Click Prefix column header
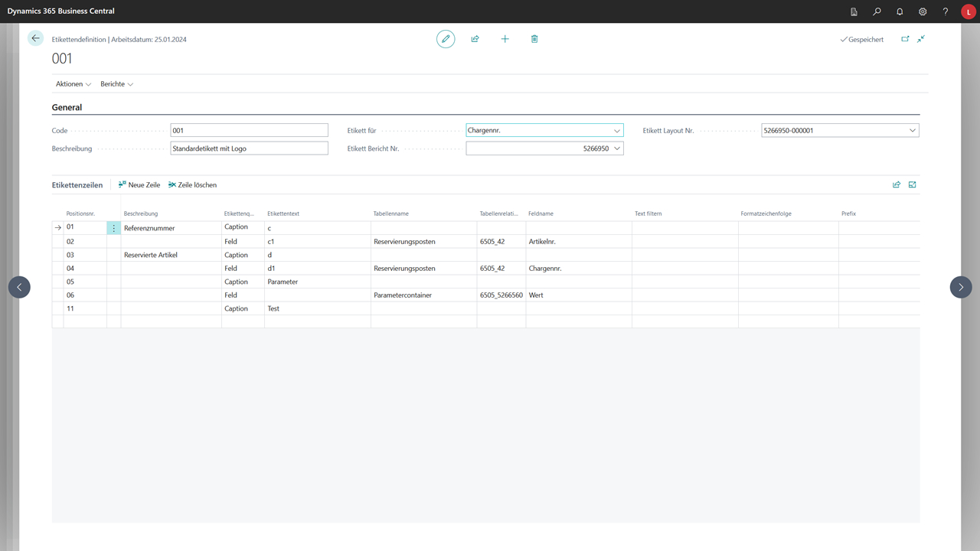980x551 pixels. 848,214
